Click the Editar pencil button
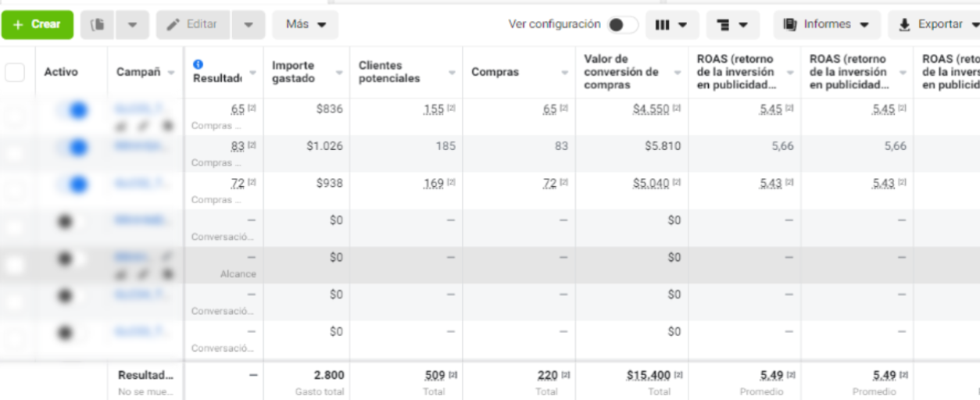Viewport: 980px width, 400px height. 192,25
